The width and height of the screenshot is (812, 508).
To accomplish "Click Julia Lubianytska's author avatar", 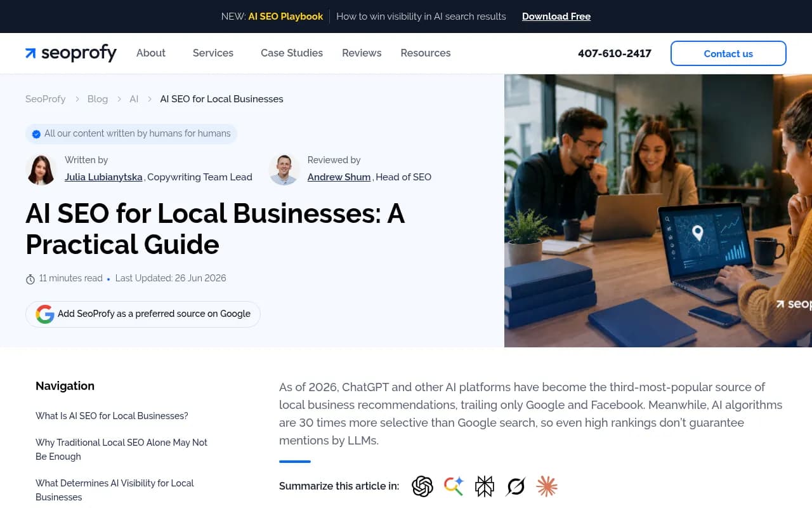I will (x=41, y=170).
